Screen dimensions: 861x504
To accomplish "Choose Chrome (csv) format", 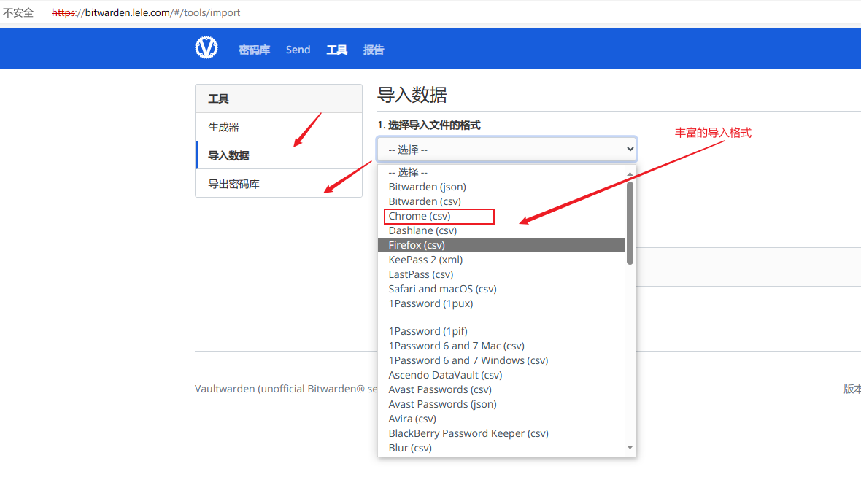I will coord(501,216).
